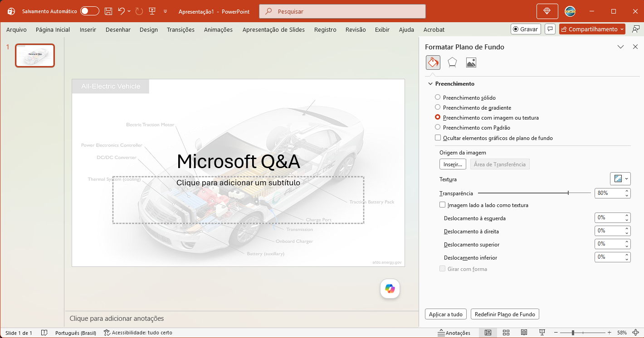This screenshot has width=644, height=338.
Task: Switch to Transições tab
Action: pos(181,29)
